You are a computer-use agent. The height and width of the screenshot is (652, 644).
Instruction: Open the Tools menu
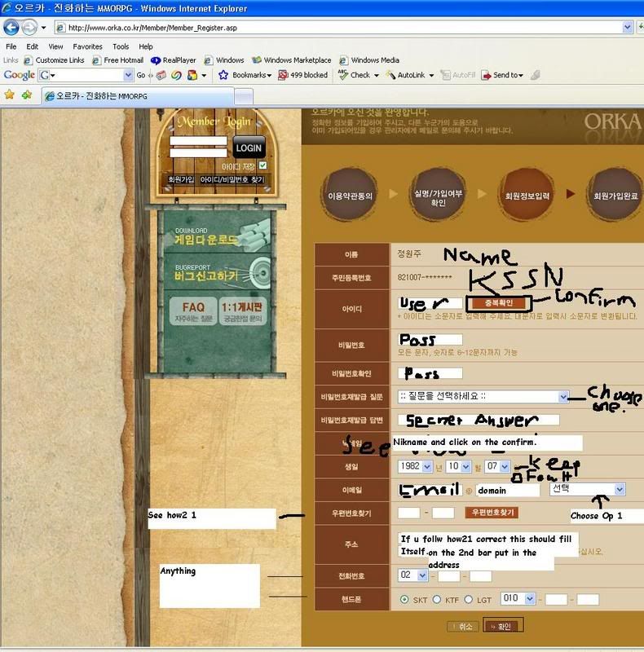coord(121,46)
